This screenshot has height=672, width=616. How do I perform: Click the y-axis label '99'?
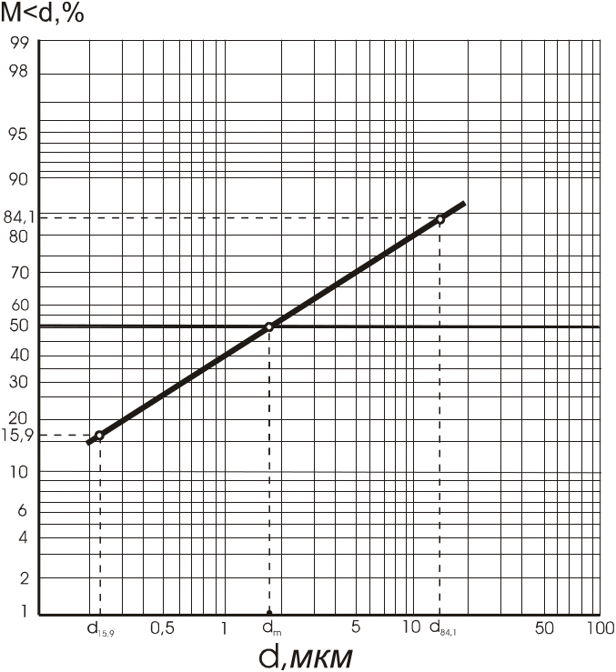tap(19, 44)
